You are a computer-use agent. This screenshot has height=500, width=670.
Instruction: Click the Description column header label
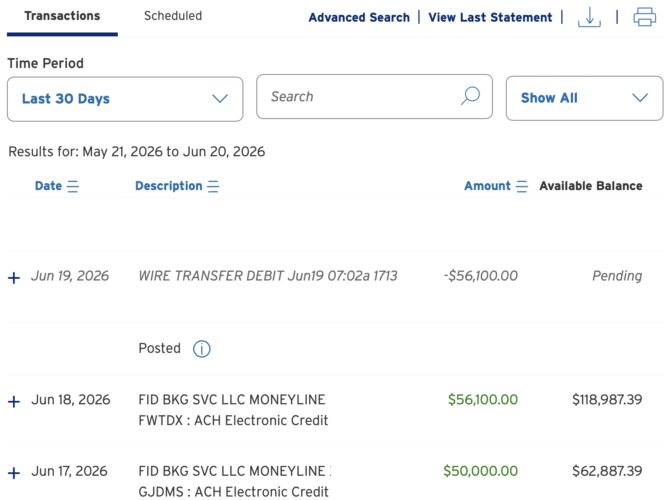pos(169,186)
